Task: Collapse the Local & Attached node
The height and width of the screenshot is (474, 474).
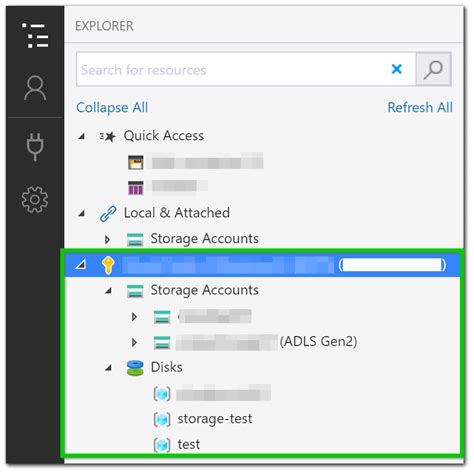Action: point(82,213)
